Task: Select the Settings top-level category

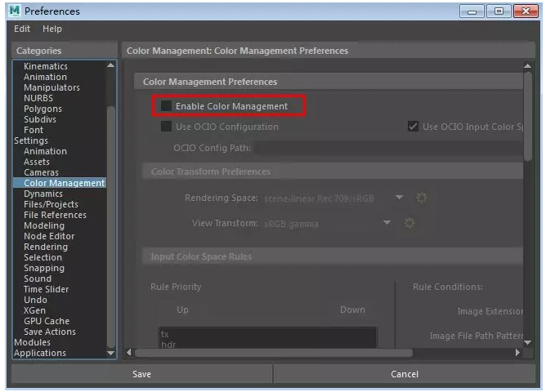Action: (x=31, y=140)
